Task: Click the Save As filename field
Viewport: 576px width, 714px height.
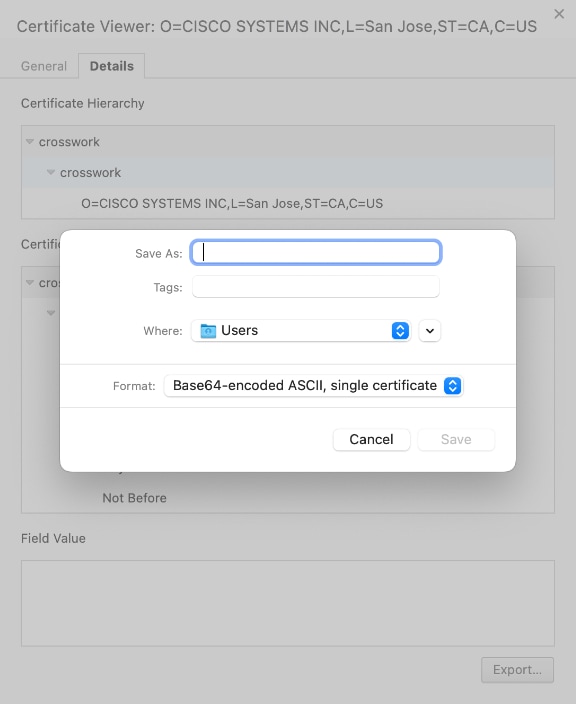Action: [x=316, y=252]
